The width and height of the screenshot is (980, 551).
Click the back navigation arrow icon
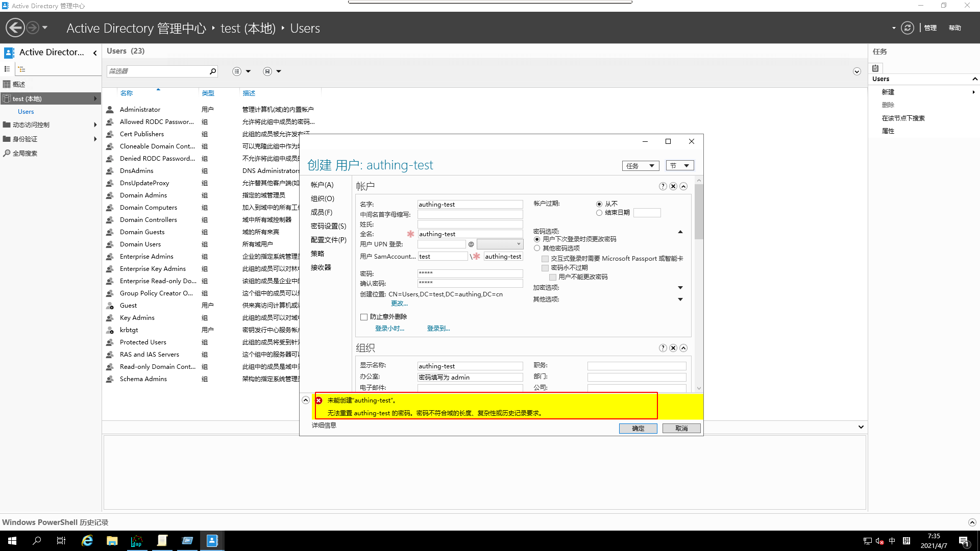pos(15,28)
